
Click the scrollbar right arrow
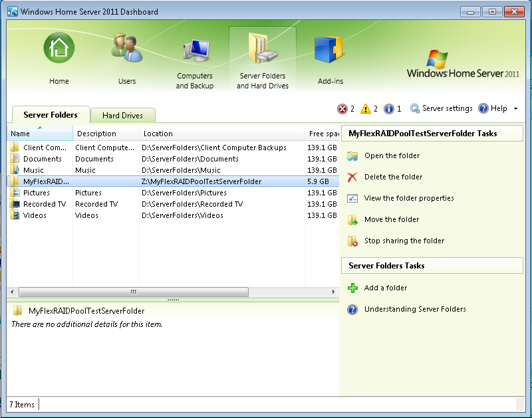click(334, 292)
